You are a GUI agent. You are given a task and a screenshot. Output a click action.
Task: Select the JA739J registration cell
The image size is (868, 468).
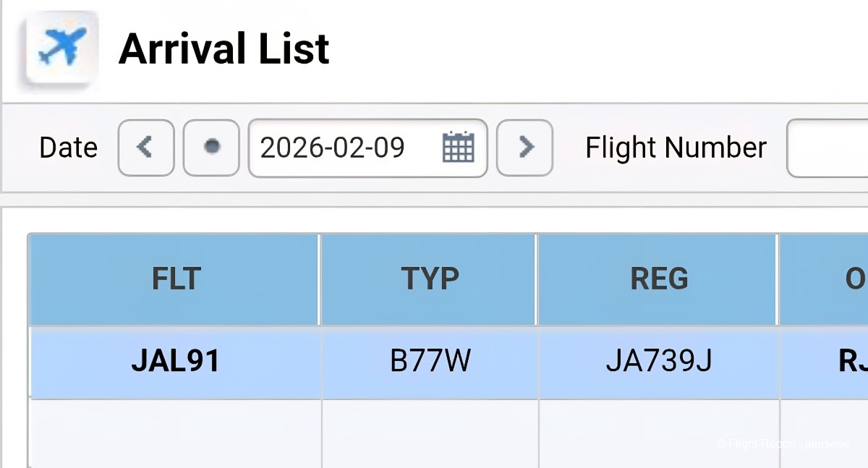pos(658,362)
